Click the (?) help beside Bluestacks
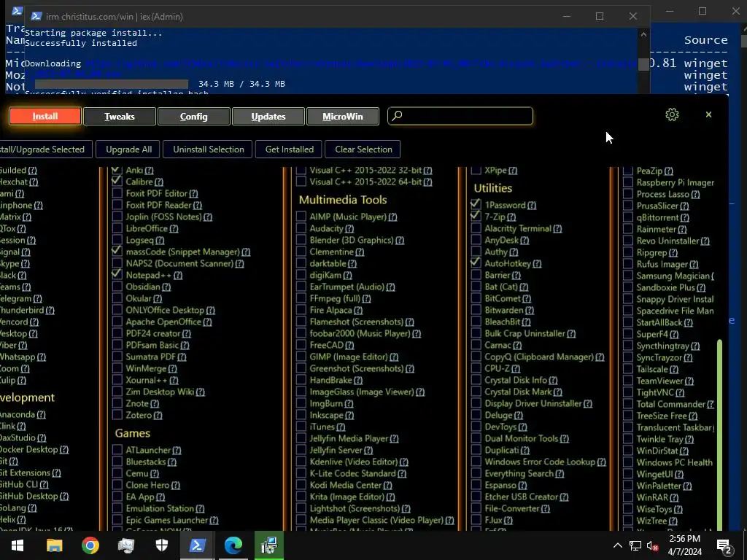The image size is (747, 560). 171,462
